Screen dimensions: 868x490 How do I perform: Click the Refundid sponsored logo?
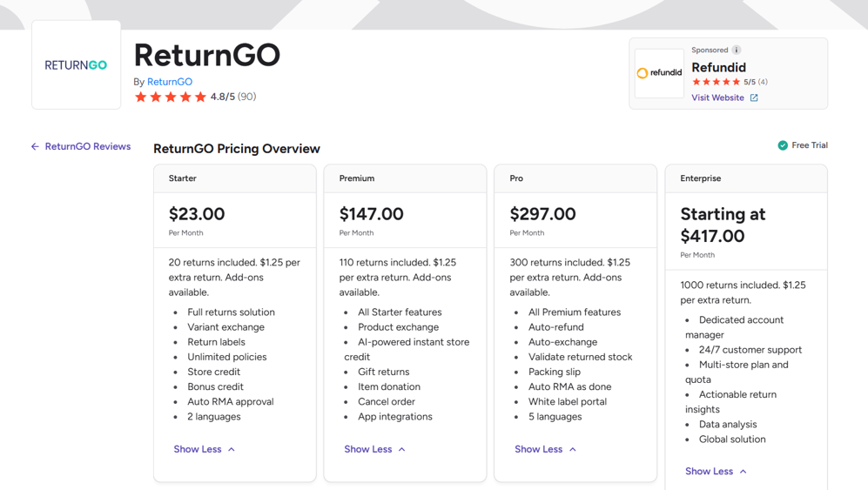coord(659,73)
